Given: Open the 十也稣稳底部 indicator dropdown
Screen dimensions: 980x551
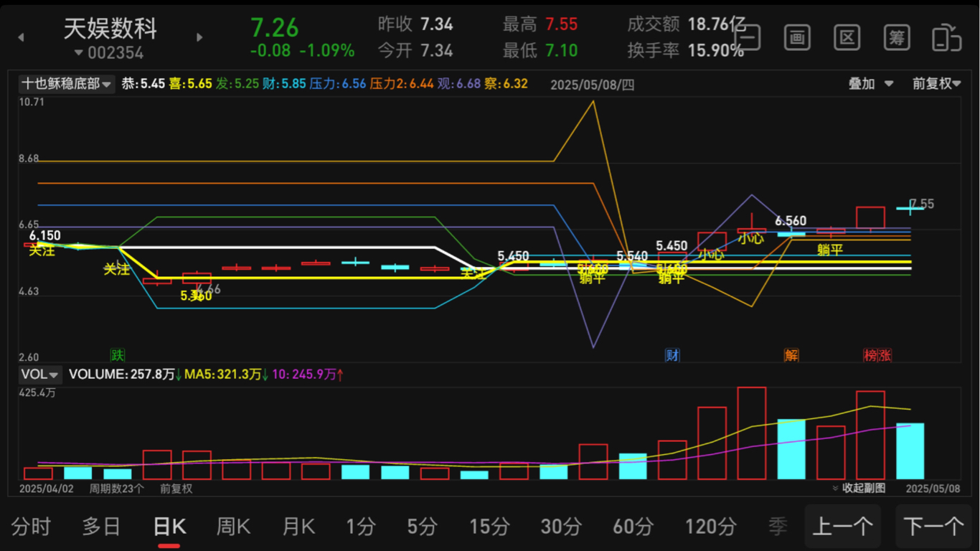Looking at the screenshot, I should 66,84.
